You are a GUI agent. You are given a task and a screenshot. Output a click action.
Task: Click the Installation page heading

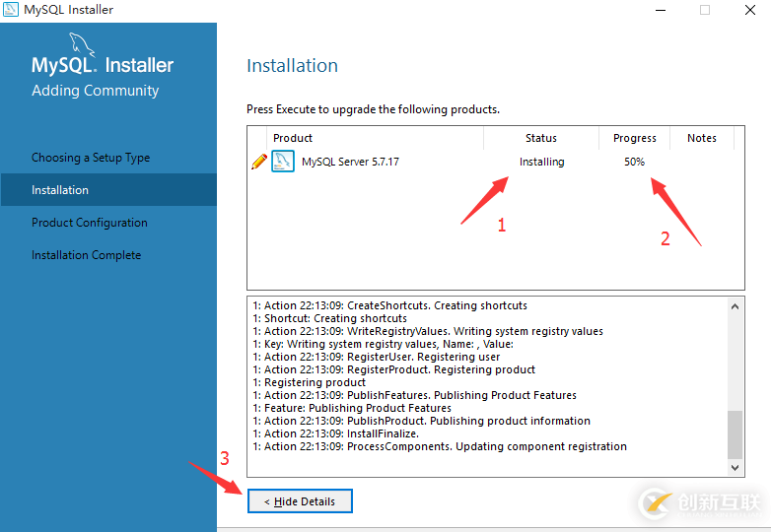click(x=292, y=66)
